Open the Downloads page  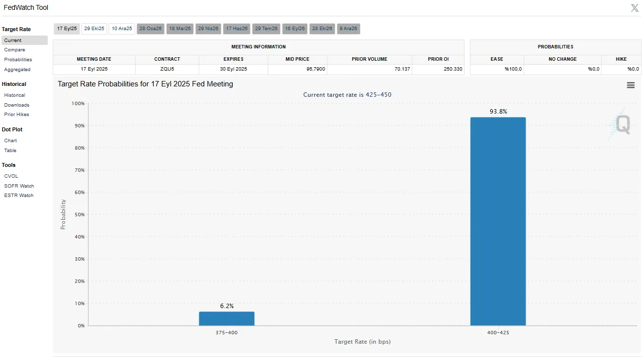pyautogui.click(x=17, y=105)
